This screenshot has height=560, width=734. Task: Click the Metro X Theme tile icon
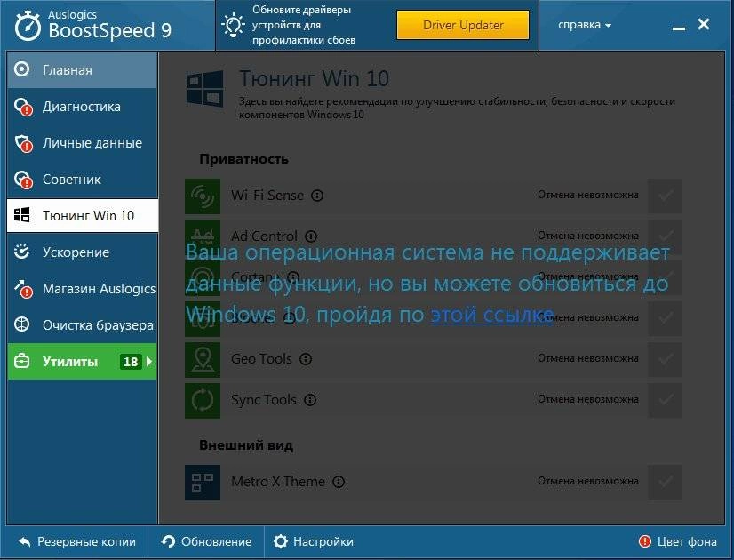(203, 483)
